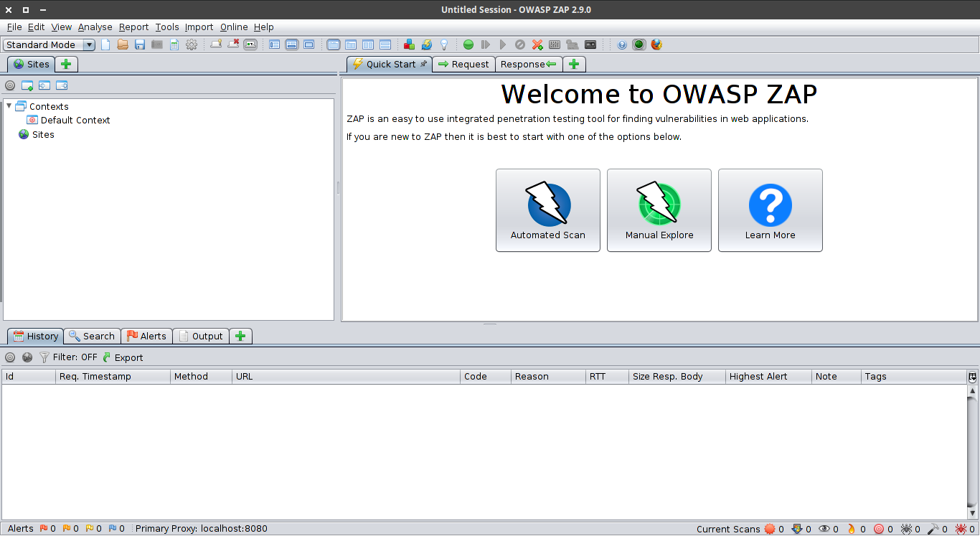Image resolution: width=980 pixels, height=536 pixels.
Task: Switch to the Alerts tab
Action: click(146, 336)
